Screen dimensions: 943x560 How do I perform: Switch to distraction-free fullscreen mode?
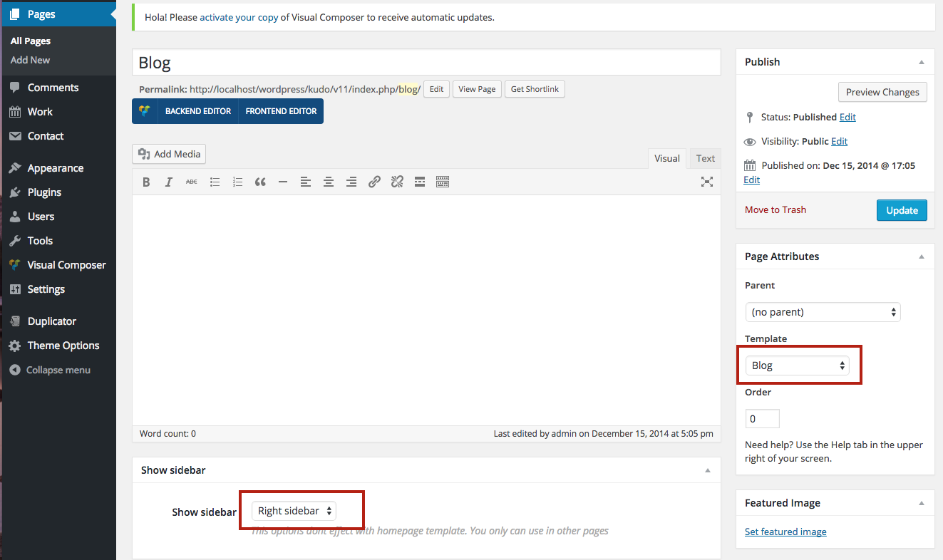[707, 182]
